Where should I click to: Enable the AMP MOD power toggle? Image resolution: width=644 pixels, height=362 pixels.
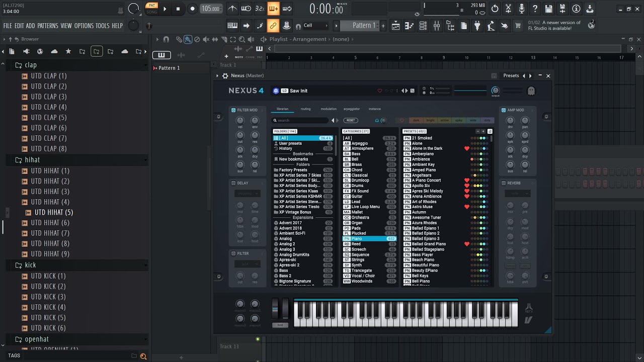pyautogui.click(x=503, y=110)
